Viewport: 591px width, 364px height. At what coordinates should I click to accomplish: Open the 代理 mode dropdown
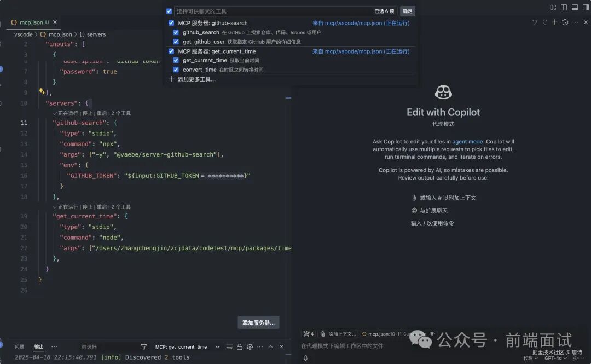pyautogui.click(x=530, y=358)
